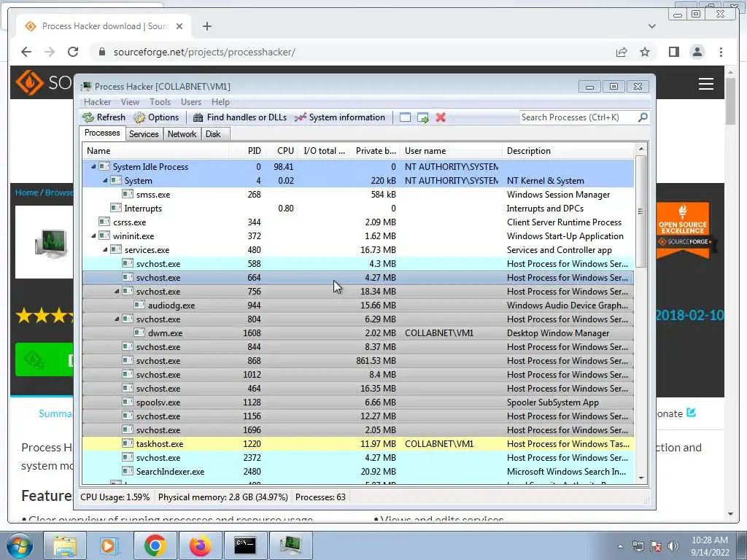Open the Users menu
The height and width of the screenshot is (560, 747).
pos(190,102)
